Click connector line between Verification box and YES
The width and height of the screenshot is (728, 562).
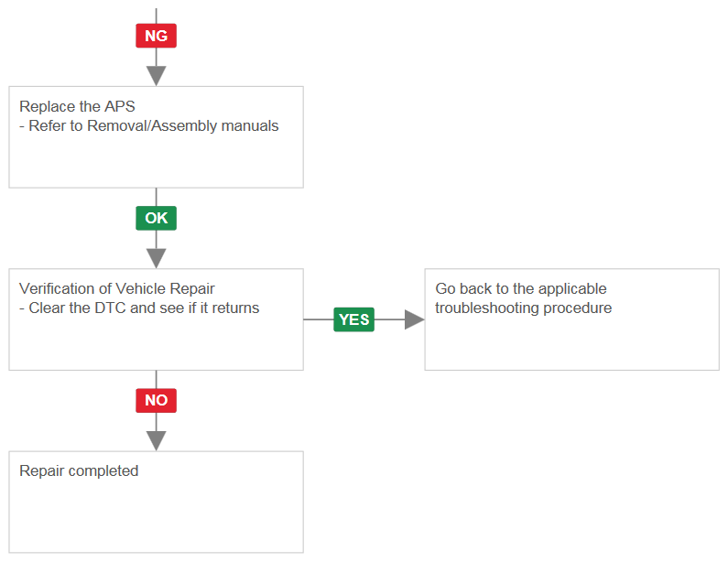pyautogui.click(x=319, y=319)
